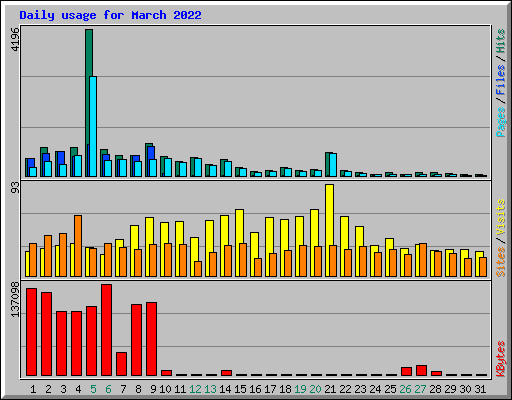Click green weekend day label 13
Viewport: 512px width, 400px height.
pos(210,389)
